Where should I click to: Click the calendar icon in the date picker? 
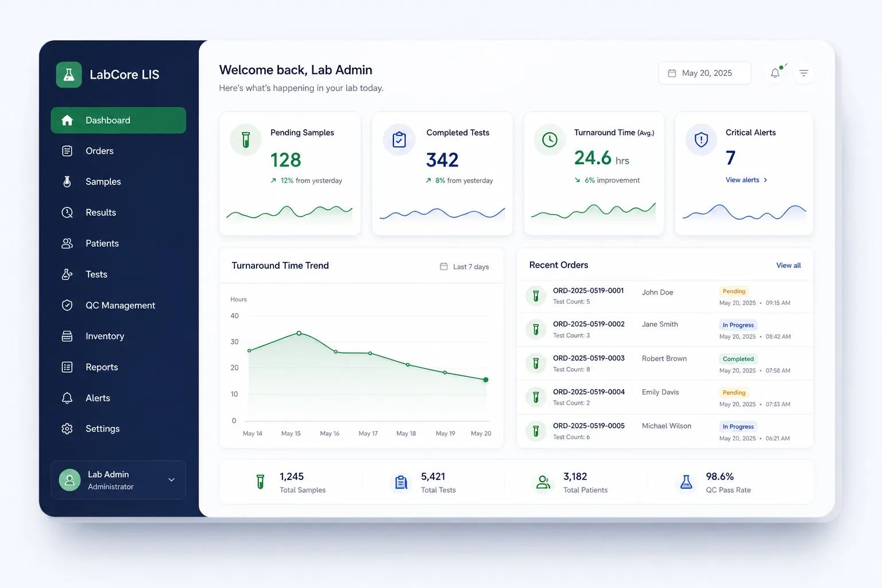click(672, 73)
